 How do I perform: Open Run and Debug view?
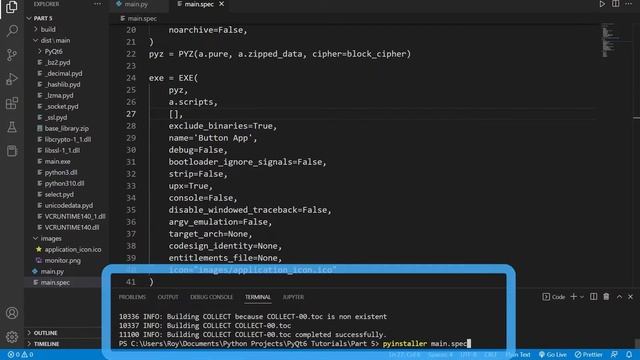click(12, 79)
